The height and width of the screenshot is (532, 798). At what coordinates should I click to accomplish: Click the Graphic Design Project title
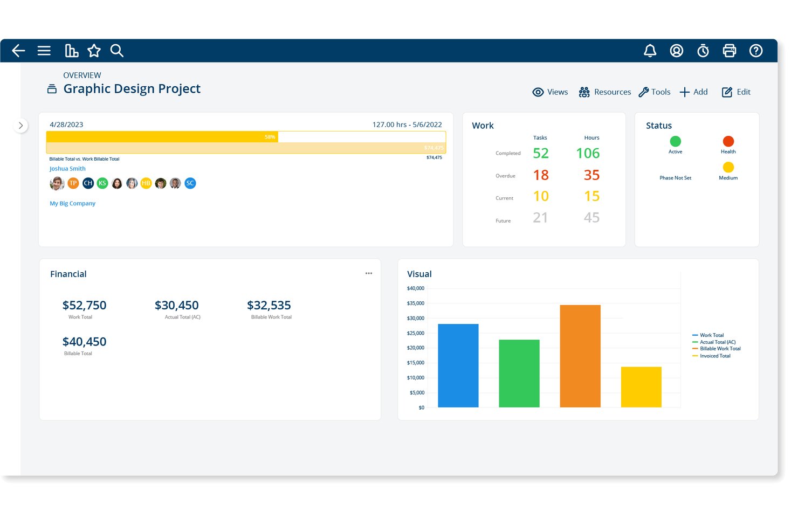[132, 89]
